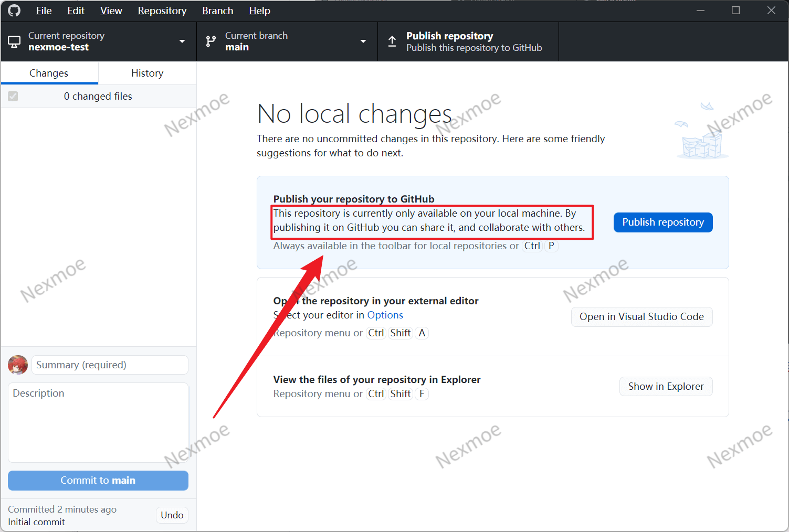Click the user avatar beside Summary field
Viewport: 789px width, 532px height.
pyautogui.click(x=18, y=365)
